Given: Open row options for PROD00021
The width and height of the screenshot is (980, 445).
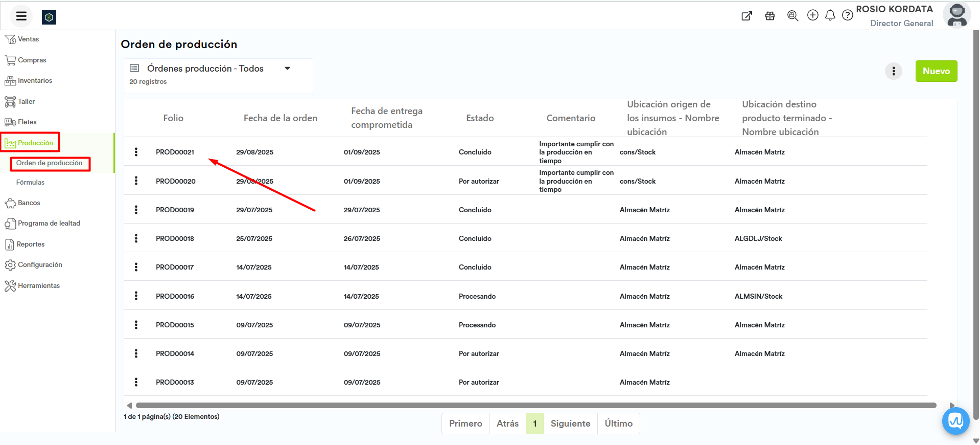Looking at the screenshot, I should click(x=136, y=152).
